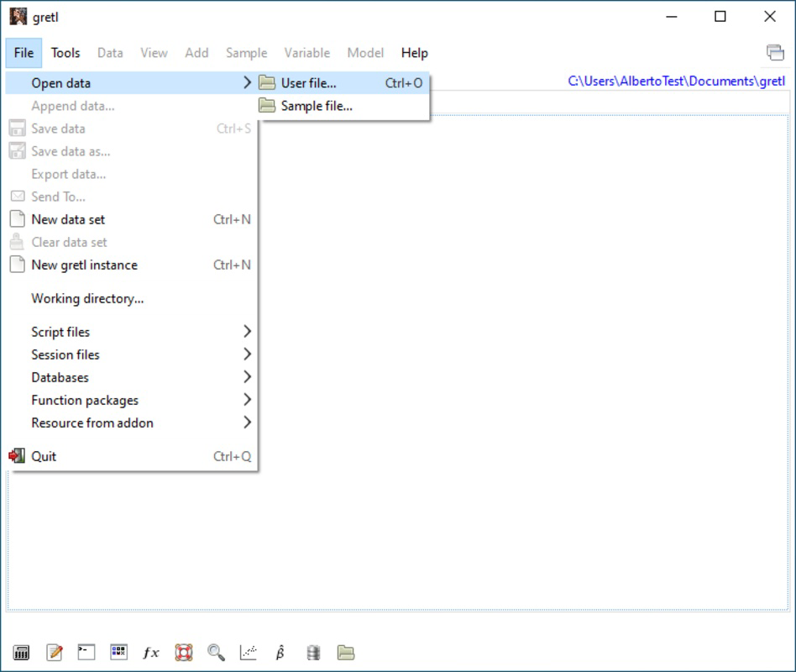Expand the Script files submenu arrow
The height and width of the screenshot is (672, 796).
[247, 331]
